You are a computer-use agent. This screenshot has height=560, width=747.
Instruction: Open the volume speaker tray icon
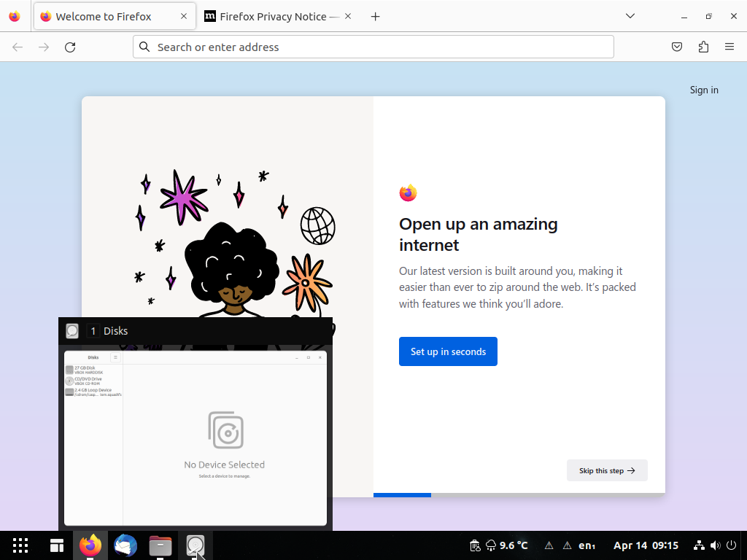(715, 545)
